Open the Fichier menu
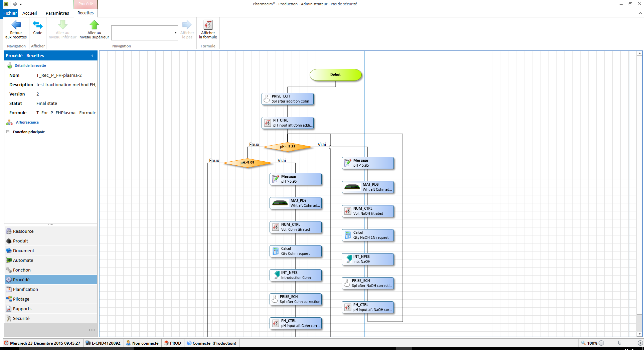This screenshot has width=644, height=350. pos(10,13)
